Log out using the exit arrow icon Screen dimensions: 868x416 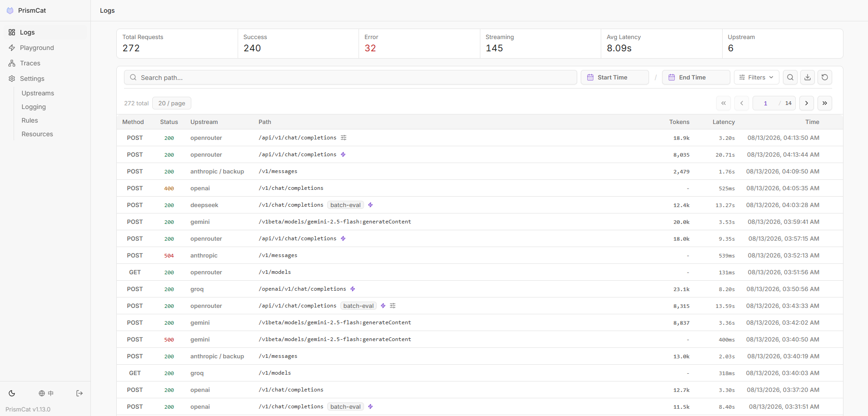[x=80, y=393]
